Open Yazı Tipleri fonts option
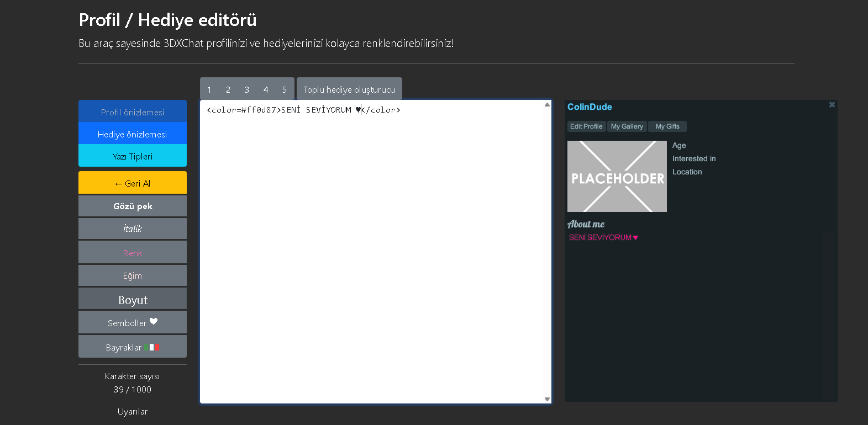Screen dimensions: 868x425 [x=133, y=156]
